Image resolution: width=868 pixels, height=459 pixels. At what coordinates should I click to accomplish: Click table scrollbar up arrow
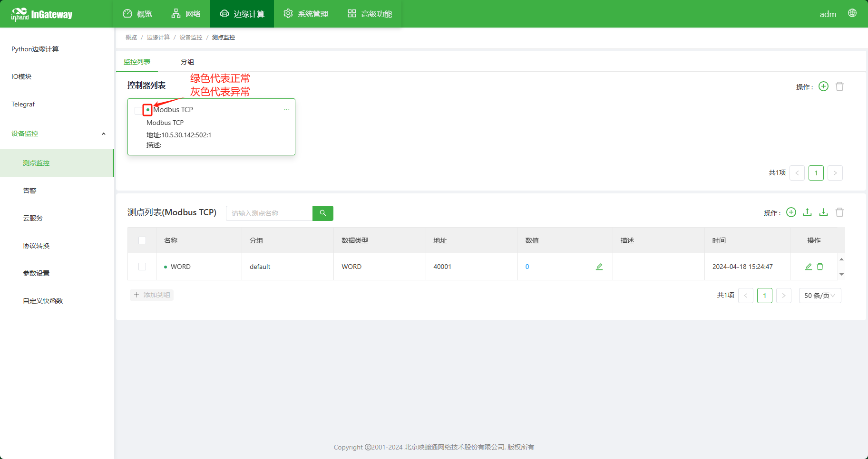[841, 259]
